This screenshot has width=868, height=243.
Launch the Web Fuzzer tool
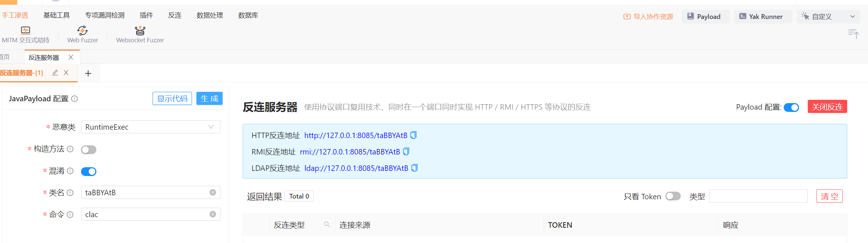[x=82, y=35]
